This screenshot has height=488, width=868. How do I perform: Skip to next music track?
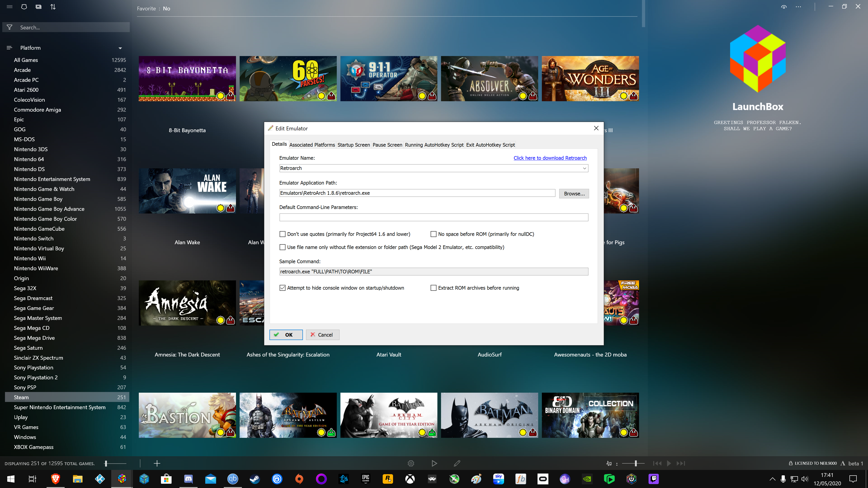coord(681,463)
